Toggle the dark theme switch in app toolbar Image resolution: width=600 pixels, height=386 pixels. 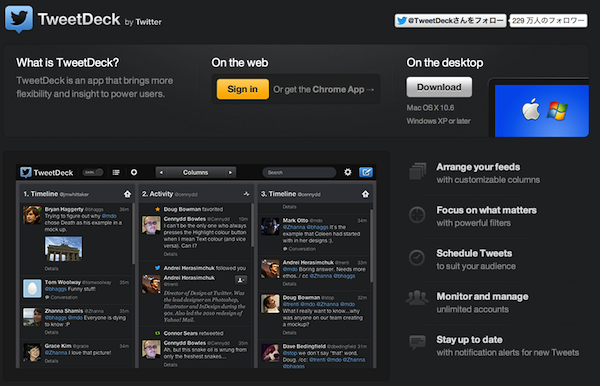(x=93, y=173)
